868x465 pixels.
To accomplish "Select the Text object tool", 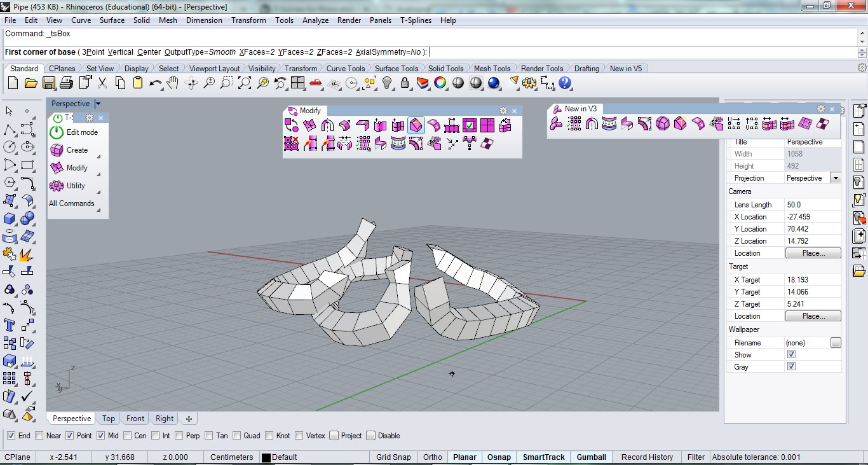I will click(x=10, y=325).
